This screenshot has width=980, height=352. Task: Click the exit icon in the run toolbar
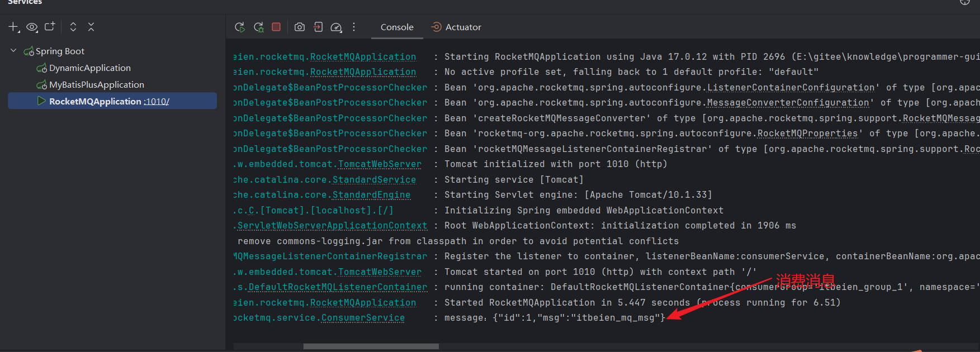318,27
